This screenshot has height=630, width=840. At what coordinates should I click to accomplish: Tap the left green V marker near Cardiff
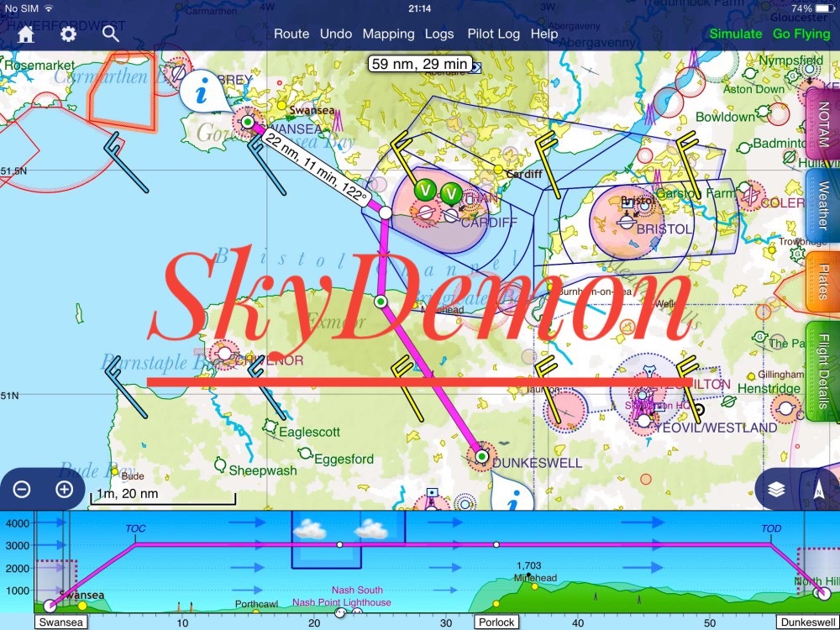pos(426,190)
